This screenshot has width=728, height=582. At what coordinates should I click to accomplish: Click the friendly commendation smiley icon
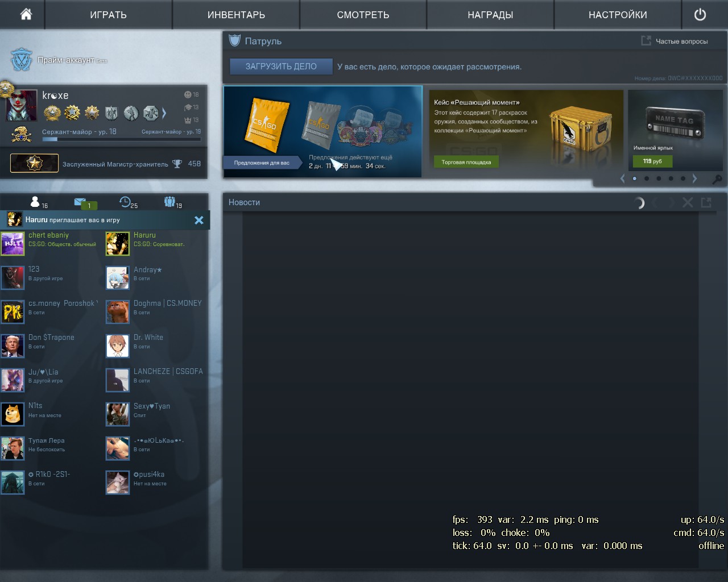click(188, 94)
